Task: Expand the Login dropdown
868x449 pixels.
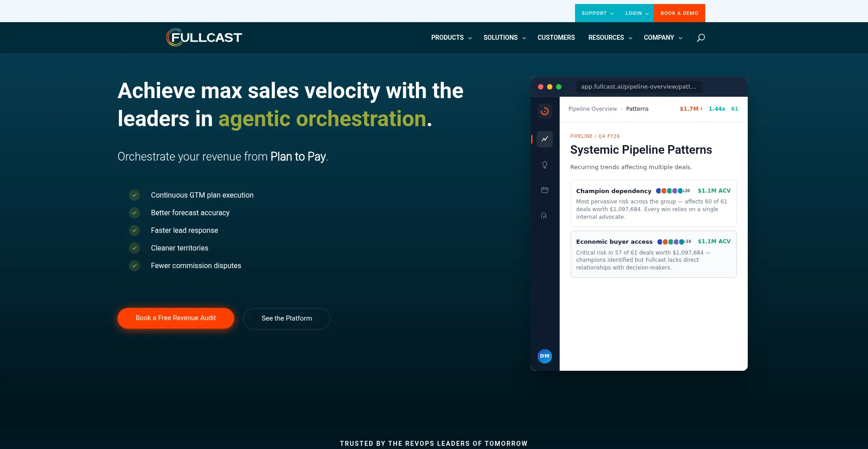Action: pos(637,13)
